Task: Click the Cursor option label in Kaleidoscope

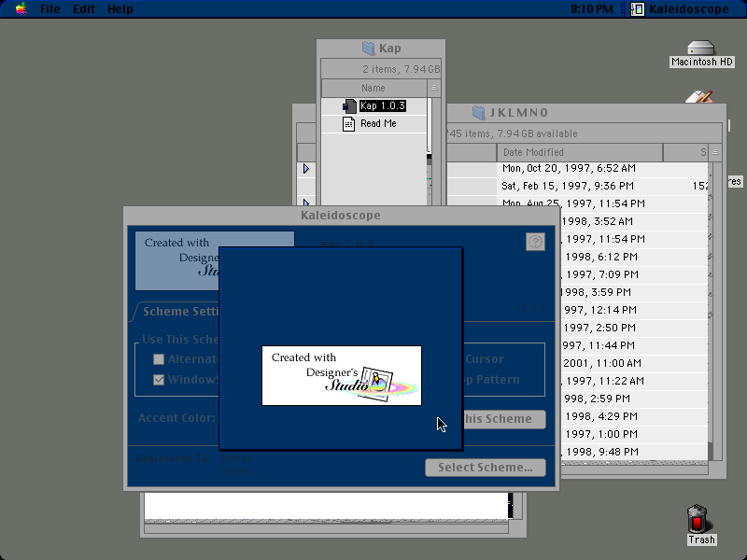Action: 485,359
